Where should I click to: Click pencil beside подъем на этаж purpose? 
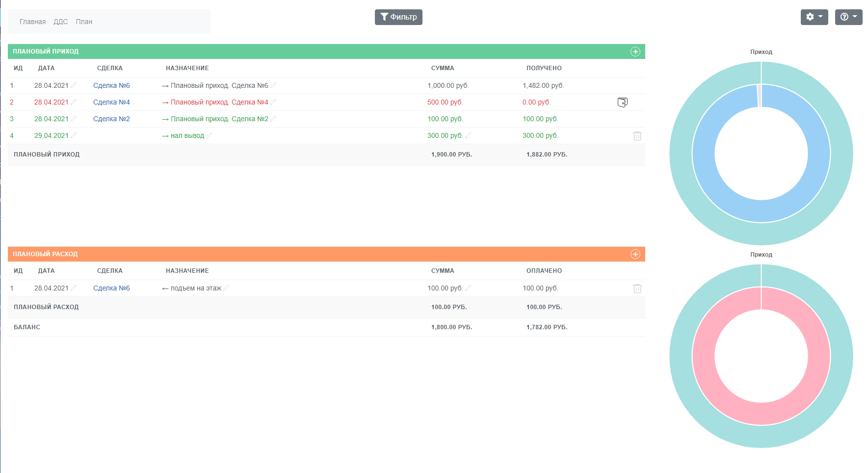(226, 288)
